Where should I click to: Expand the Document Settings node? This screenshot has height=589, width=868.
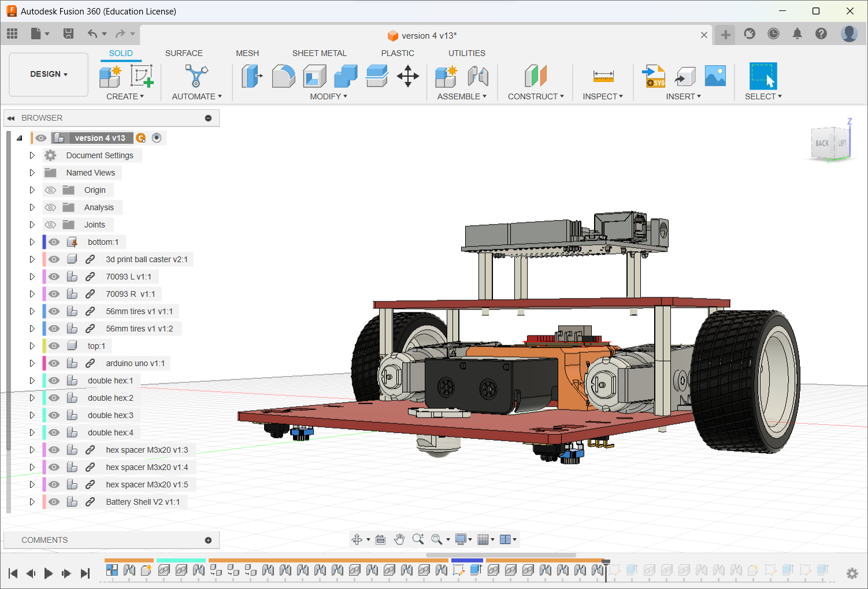(32, 155)
